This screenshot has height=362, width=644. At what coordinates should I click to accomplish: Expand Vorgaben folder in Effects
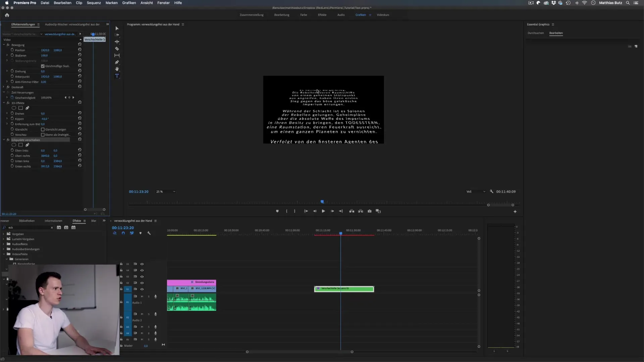click(4, 234)
